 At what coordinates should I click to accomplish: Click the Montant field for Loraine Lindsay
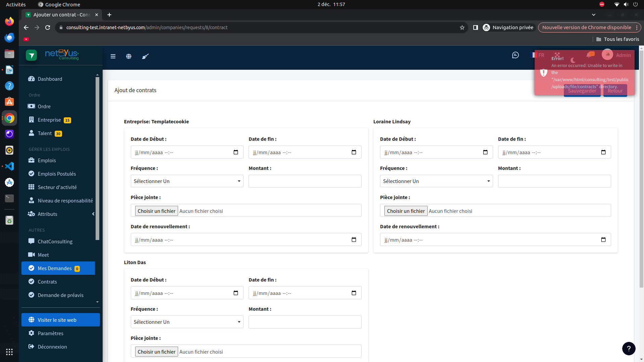coord(554,181)
